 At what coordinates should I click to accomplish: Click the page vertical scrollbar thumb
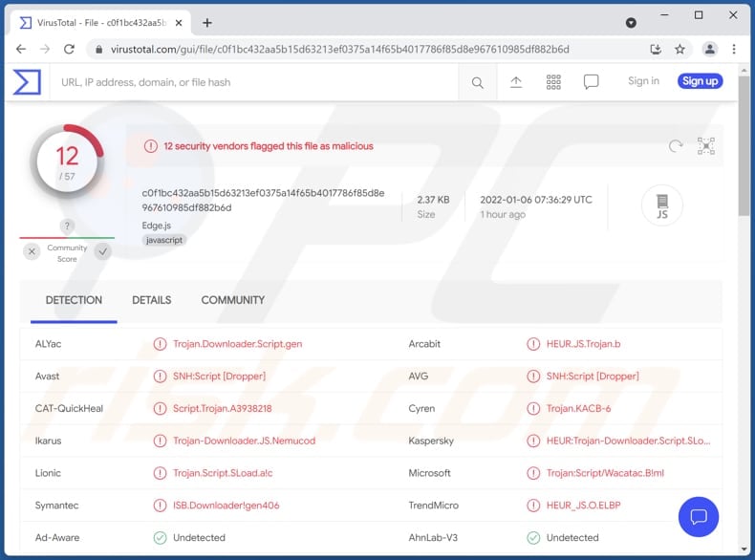click(x=744, y=144)
